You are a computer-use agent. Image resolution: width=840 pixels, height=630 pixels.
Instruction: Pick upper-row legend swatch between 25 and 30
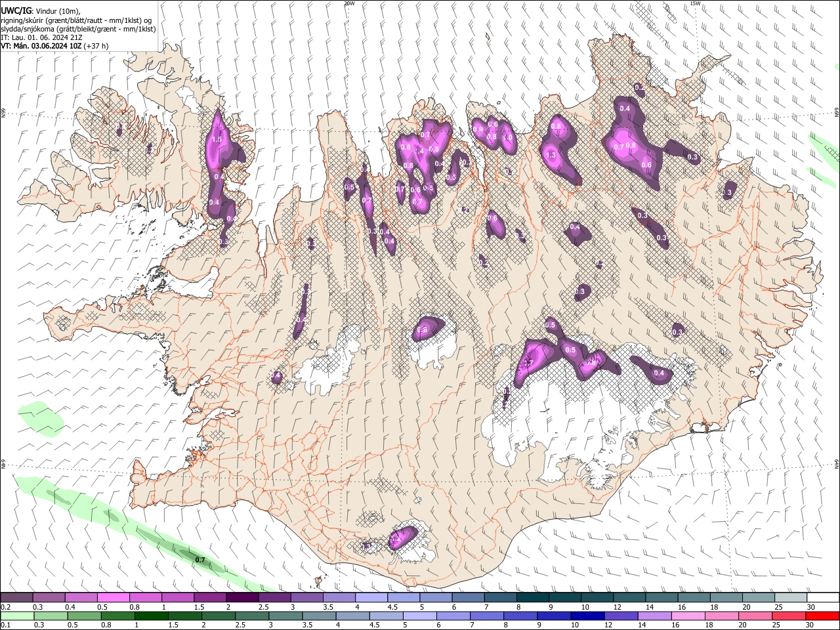(791, 598)
